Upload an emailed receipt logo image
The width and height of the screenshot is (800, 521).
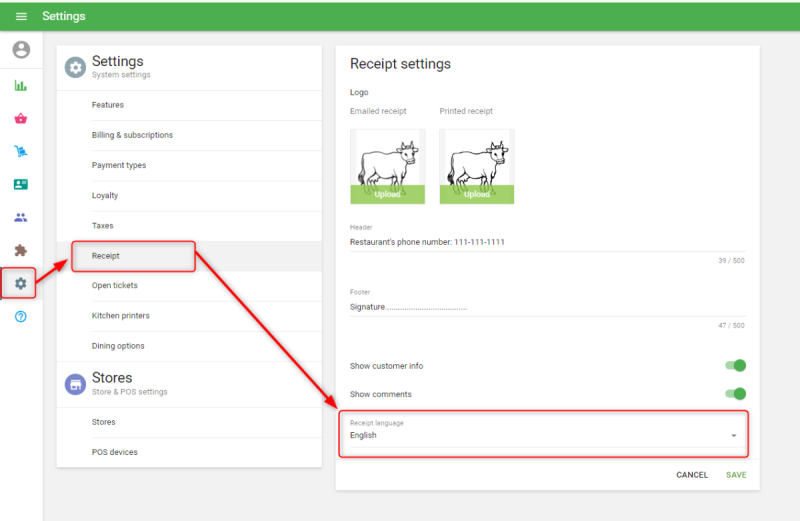(x=387, y=194)
